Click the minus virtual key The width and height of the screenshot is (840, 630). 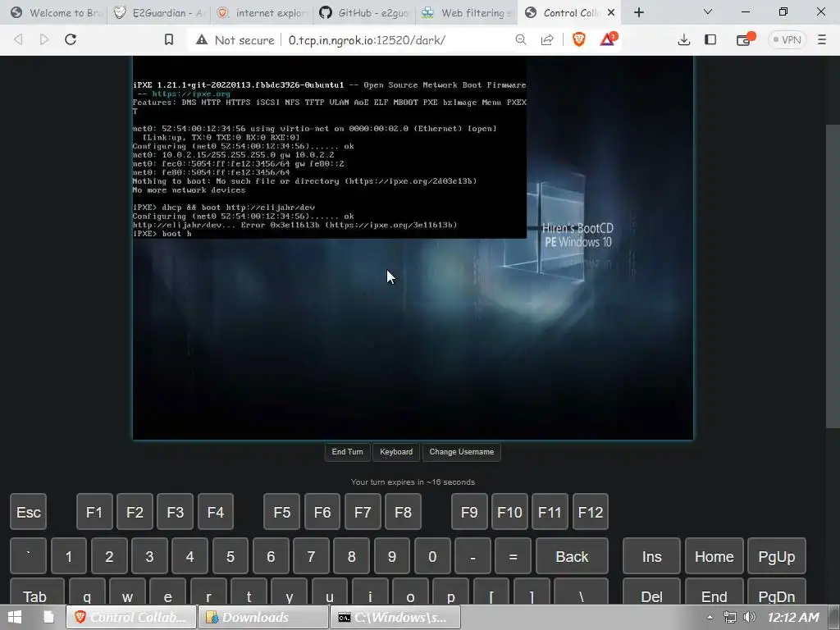tap(472, 556)
